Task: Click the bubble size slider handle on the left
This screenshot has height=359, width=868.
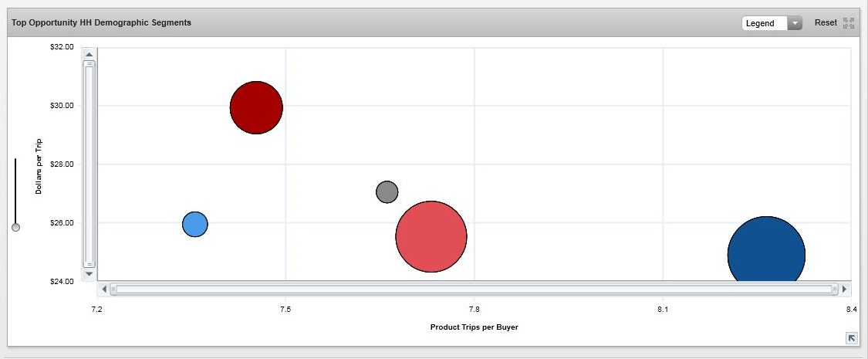Action: (15, 227)
